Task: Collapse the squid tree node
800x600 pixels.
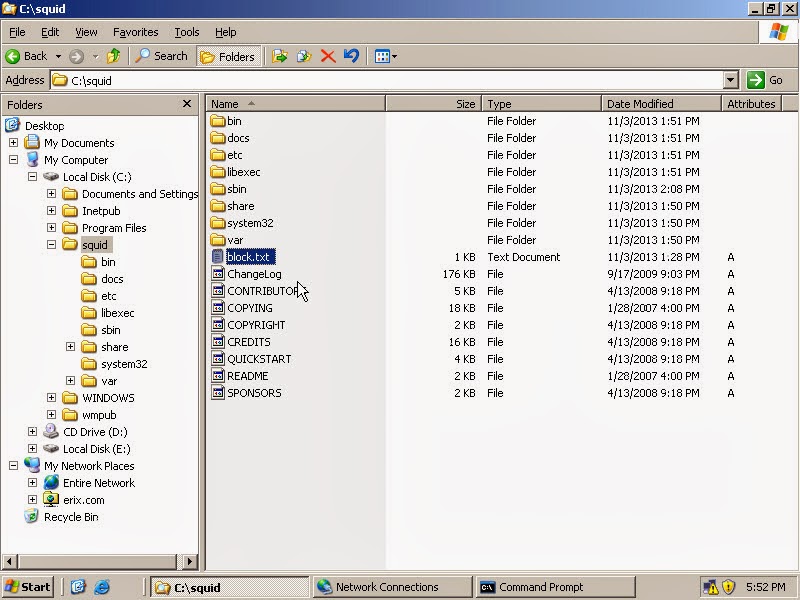Action: pos(51,244)
